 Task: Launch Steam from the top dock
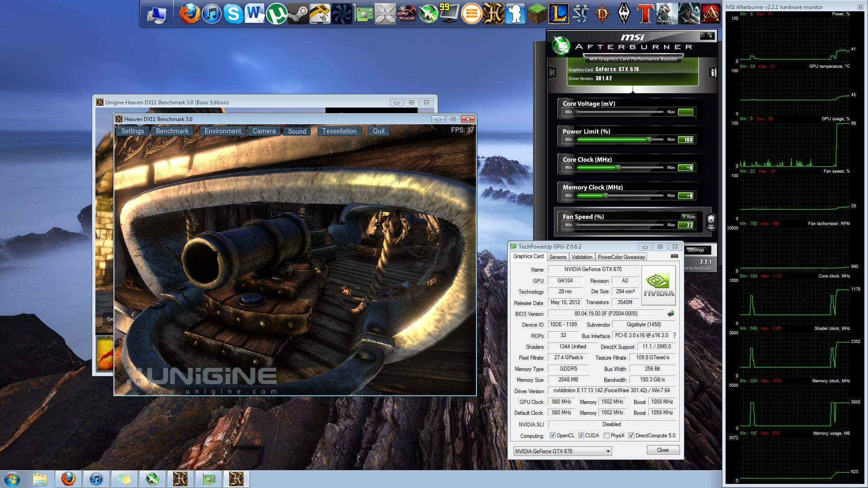tap(298, 14)
